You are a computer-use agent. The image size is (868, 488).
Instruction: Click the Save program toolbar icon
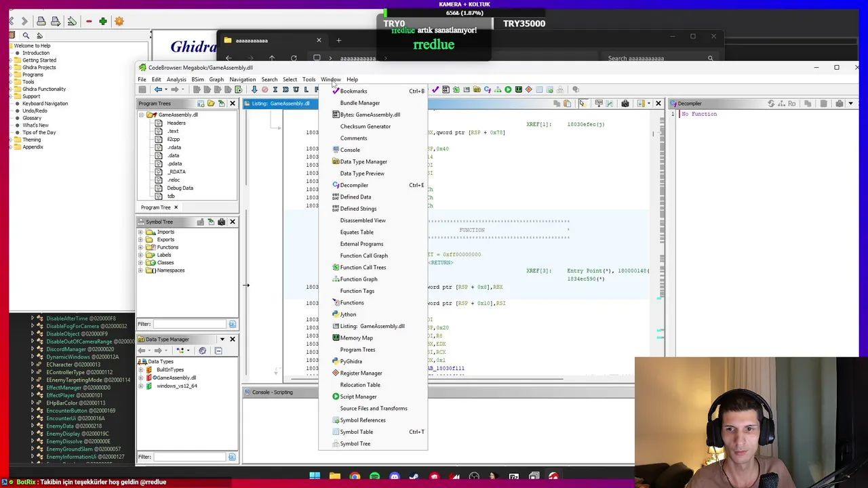(x=142, y=89)
